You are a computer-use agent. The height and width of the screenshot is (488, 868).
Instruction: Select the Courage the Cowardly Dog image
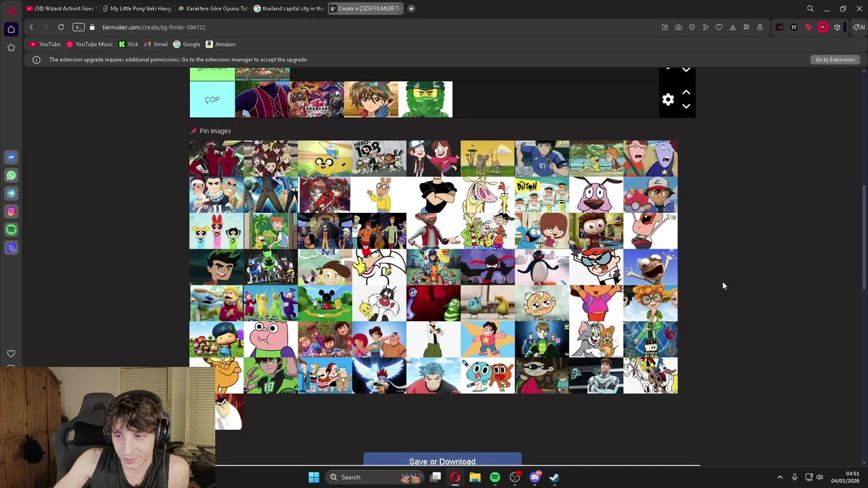(596, 195)
